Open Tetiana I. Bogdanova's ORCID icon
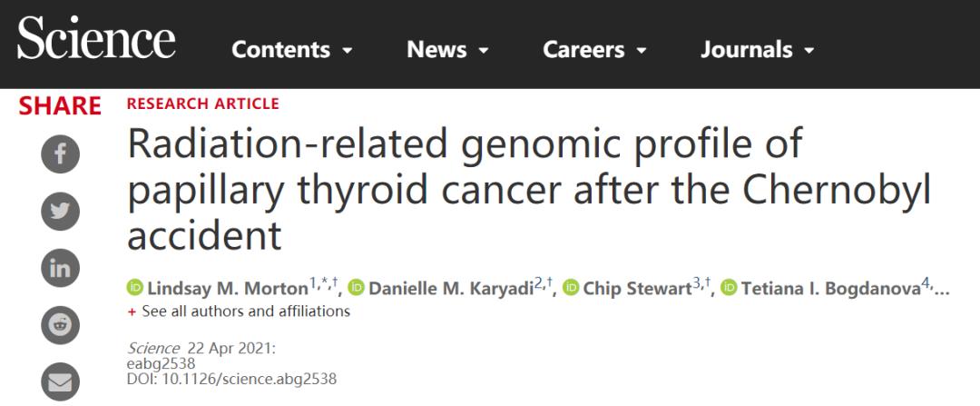The height and width of the screenshot is (406, 980). pos(730,289)
